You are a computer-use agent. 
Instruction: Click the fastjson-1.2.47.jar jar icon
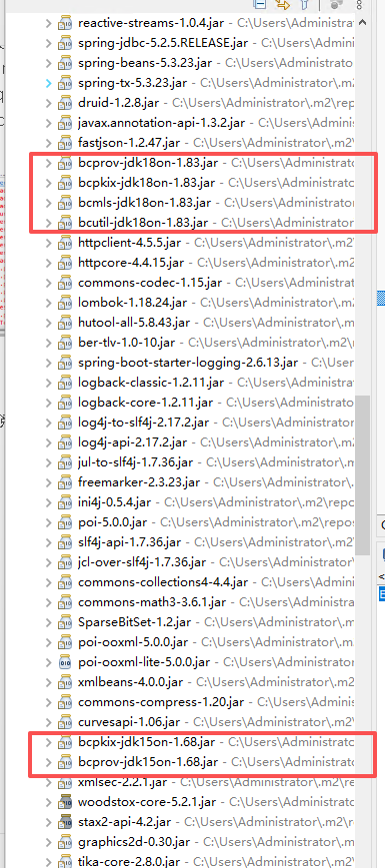pyautogui.click(x=65, y=143)
